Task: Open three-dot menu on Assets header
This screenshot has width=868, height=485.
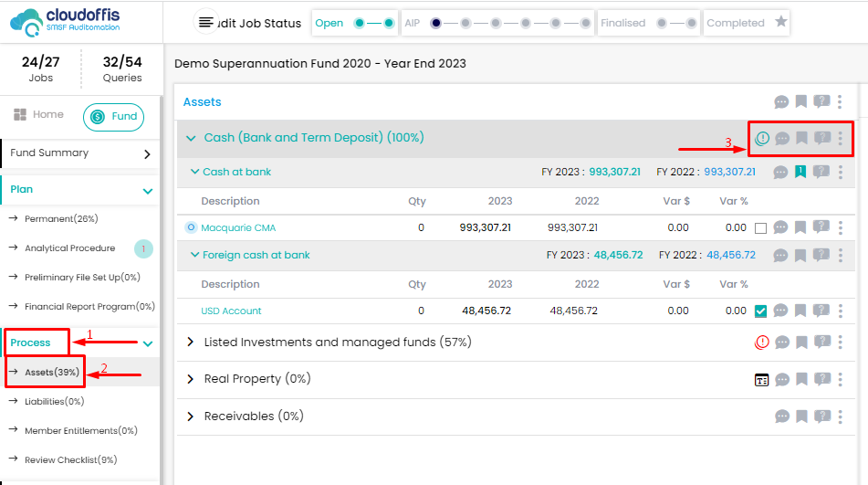Action: [x=840, y=102]
